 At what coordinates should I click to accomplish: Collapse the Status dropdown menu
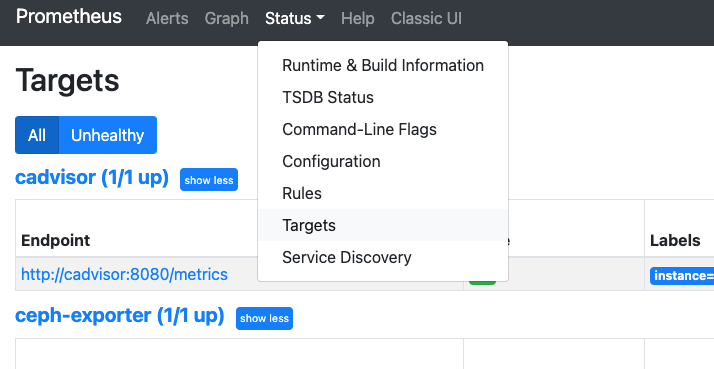pos(295,19)
